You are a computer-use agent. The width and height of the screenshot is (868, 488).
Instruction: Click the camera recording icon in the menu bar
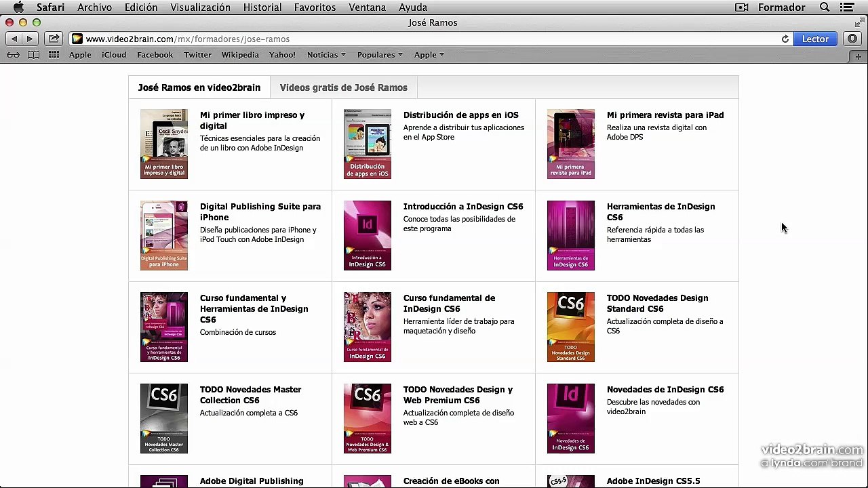742,7
